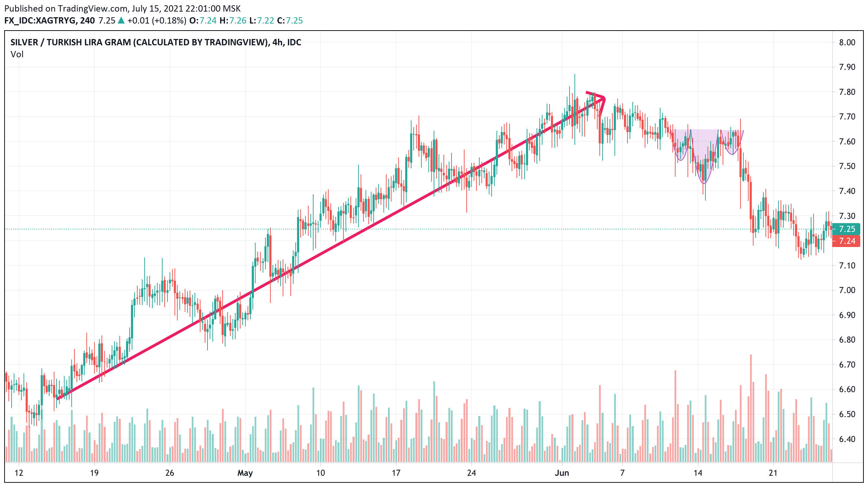This screenshot has width=868, height=487.
Task: Click the green up-triangle next to 7.25
Action: pos(121,20)
